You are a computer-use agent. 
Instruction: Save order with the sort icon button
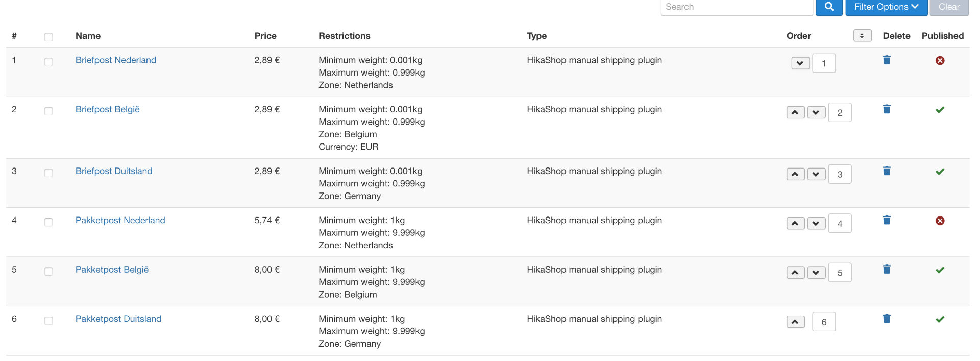point(862,36)
